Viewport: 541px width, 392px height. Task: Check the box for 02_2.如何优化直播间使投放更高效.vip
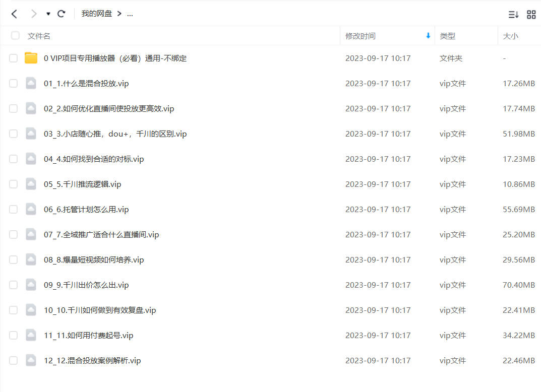click(x=13, y=108)
